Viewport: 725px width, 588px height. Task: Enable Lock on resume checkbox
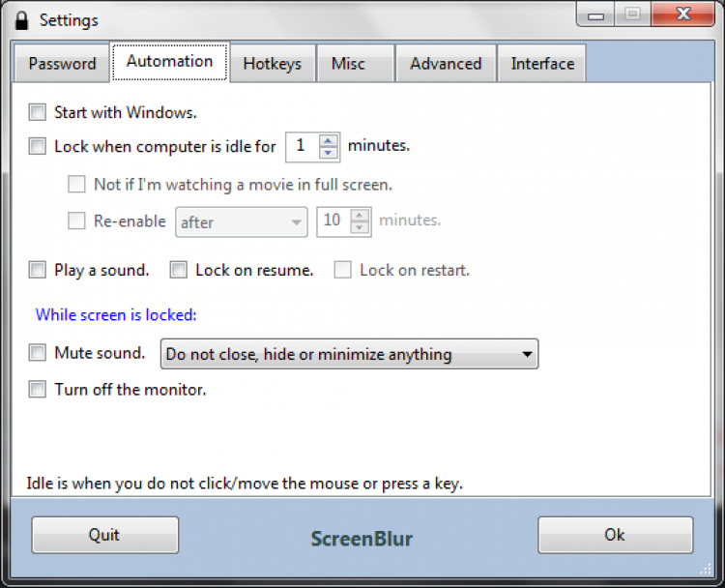point(179,271)
